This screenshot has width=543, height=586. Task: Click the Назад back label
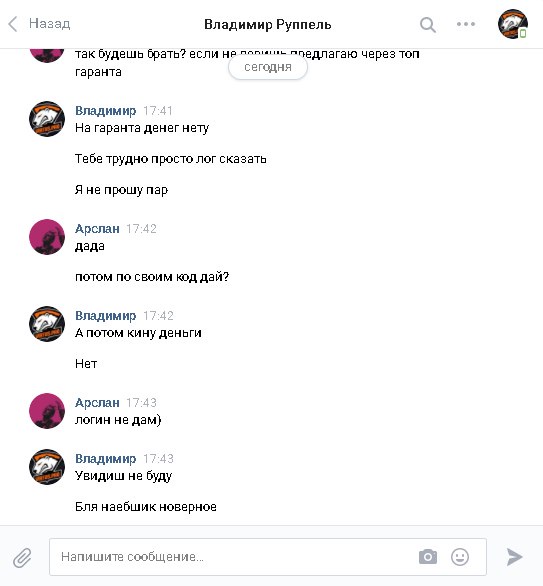click(x=49, y=24)
